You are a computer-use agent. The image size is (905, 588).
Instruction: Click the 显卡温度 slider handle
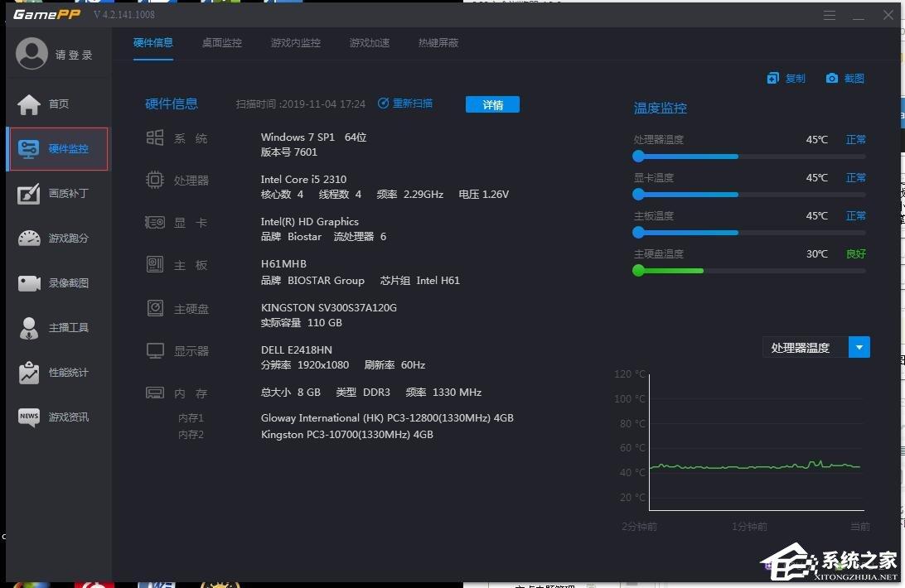638,195
